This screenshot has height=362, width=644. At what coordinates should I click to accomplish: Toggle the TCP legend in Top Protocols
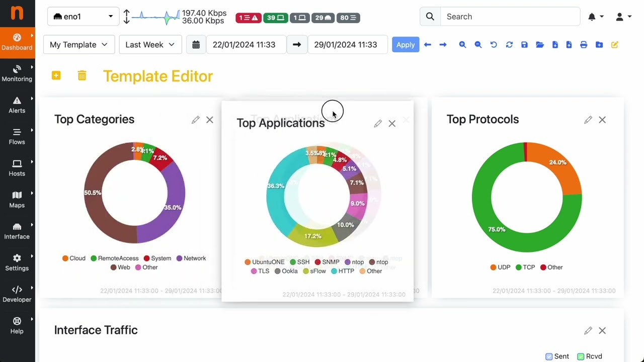(x=525, y=267)
